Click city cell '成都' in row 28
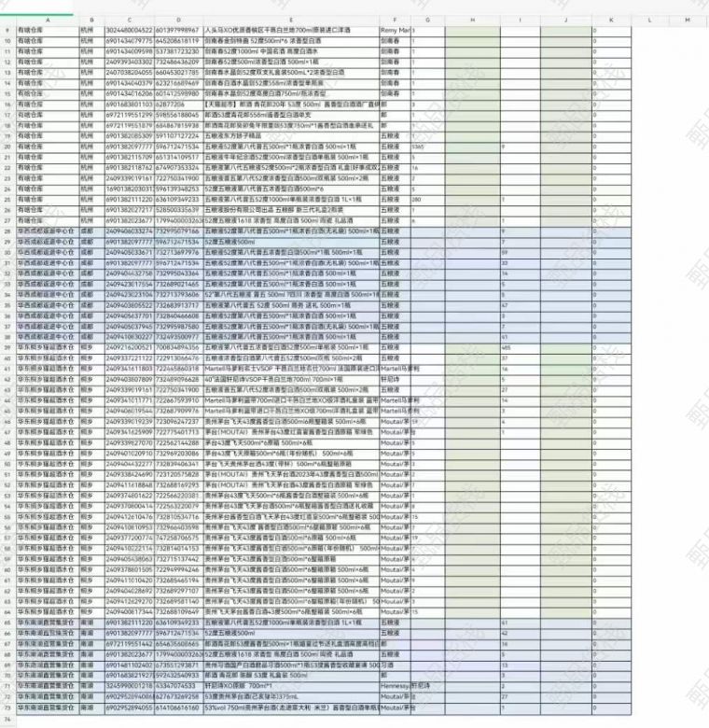Screen dimensions: 709x728 pos(91,231)
